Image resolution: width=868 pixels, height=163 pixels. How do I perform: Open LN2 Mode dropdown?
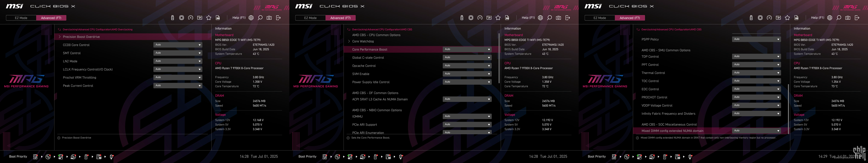(178, 61)
